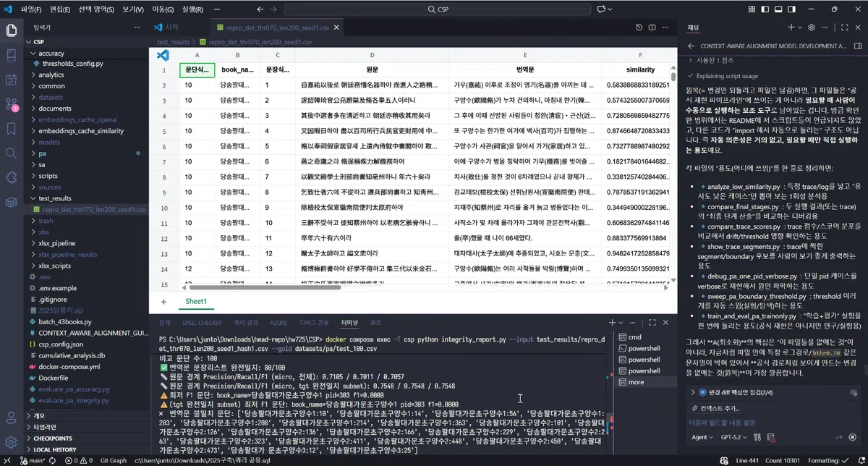Screen dimensions: 868x466
Task: Expand the CHECKPOINTS section
Action: click(85, 438)
